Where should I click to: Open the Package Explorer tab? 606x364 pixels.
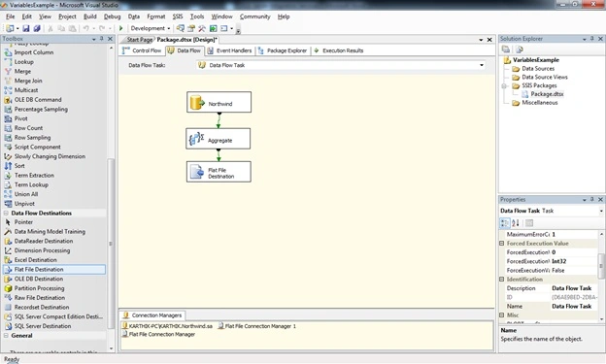tap(283, 50)
